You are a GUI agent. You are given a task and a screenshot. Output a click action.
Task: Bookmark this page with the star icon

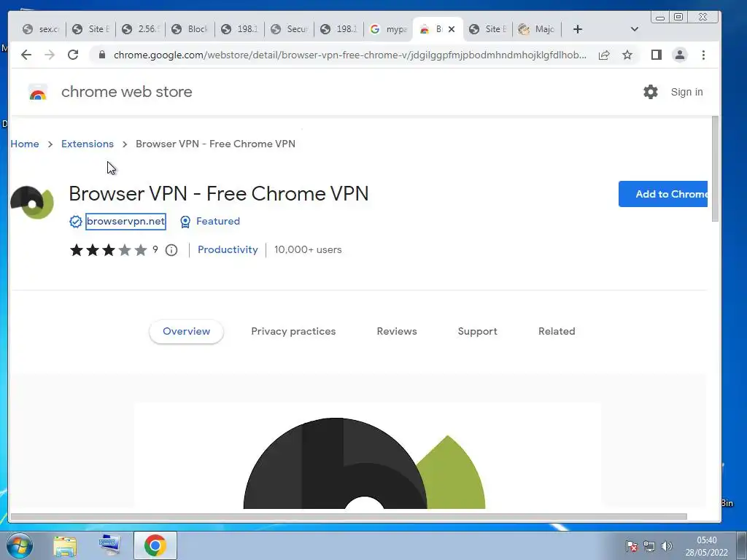click(627, 55)
